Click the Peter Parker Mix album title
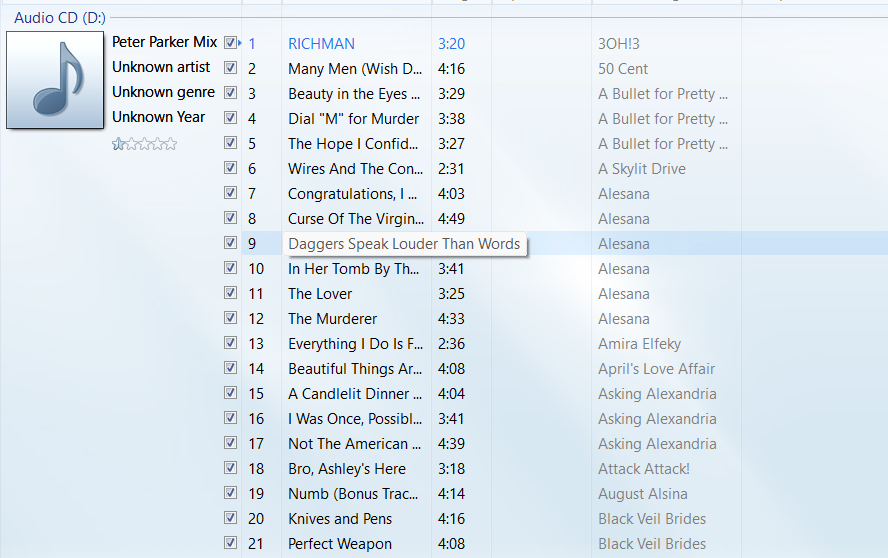Image resolution: width=888 pixels, height=558 pixels. [x=164, y=42]
